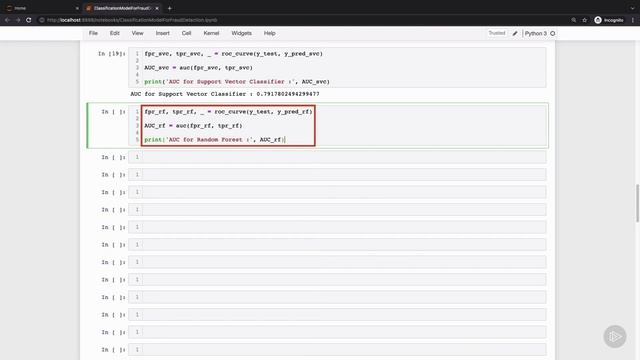
Task: Click the AUC output value 0.7917802494299477
Action: click(x=288, y=94)
